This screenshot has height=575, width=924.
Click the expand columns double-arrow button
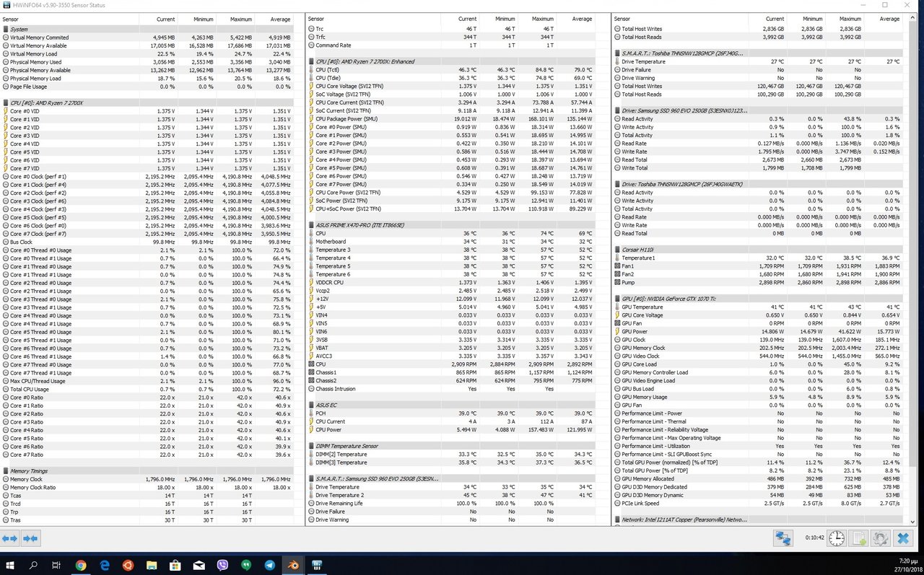pyautogui.click(x=10, y=538)
